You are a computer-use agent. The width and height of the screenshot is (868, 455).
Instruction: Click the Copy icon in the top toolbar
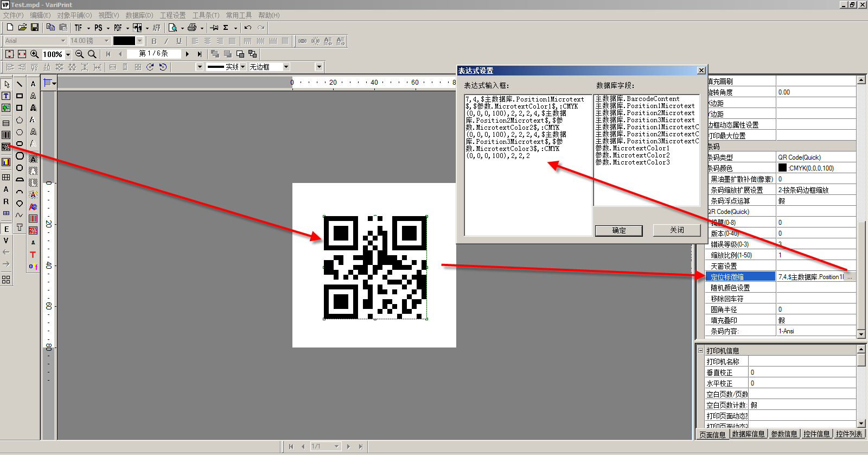(51, 27)
